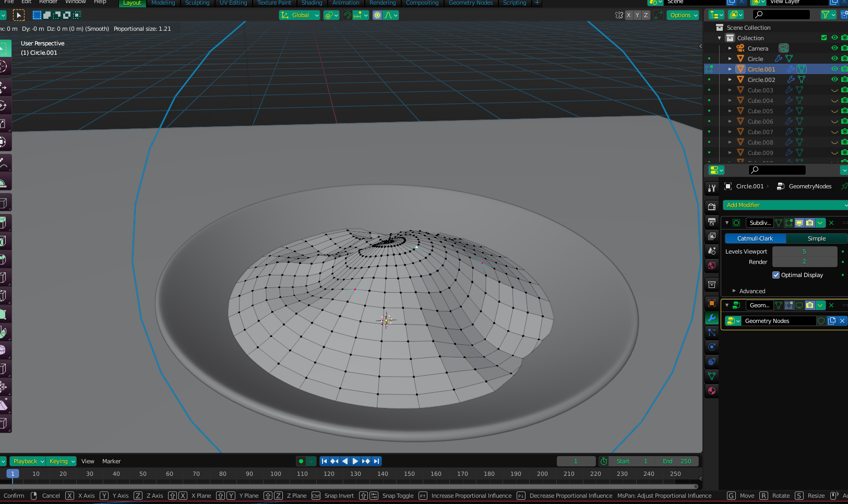Remove the Subdivision modifier with its X

tap(831, 223)
